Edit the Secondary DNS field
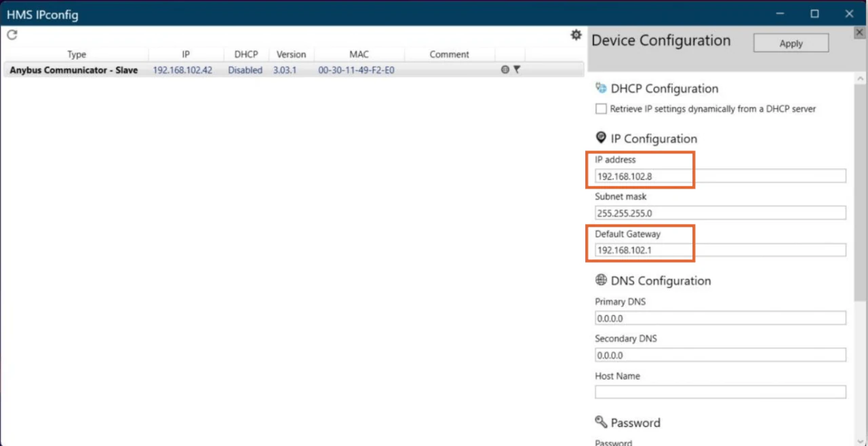 pyautogui.click(x=720, y=355)
